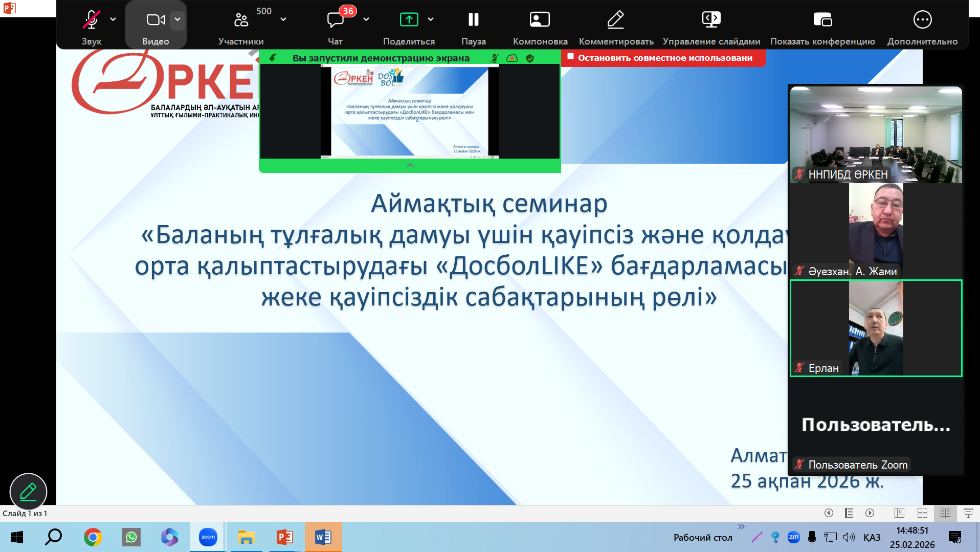Open audio options arrow next to Звук
980x552 pixels.
[113, 19]
